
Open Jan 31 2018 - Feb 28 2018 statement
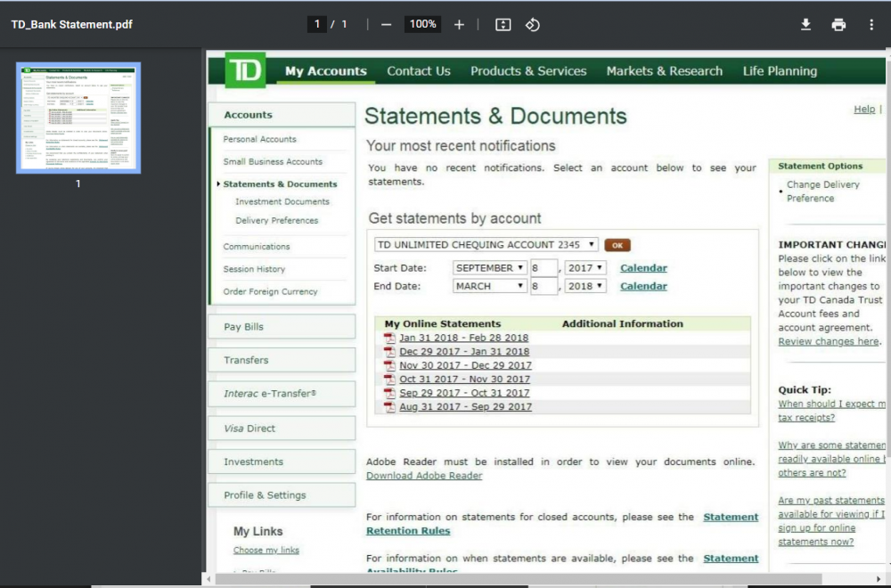[x=463, y=338]
